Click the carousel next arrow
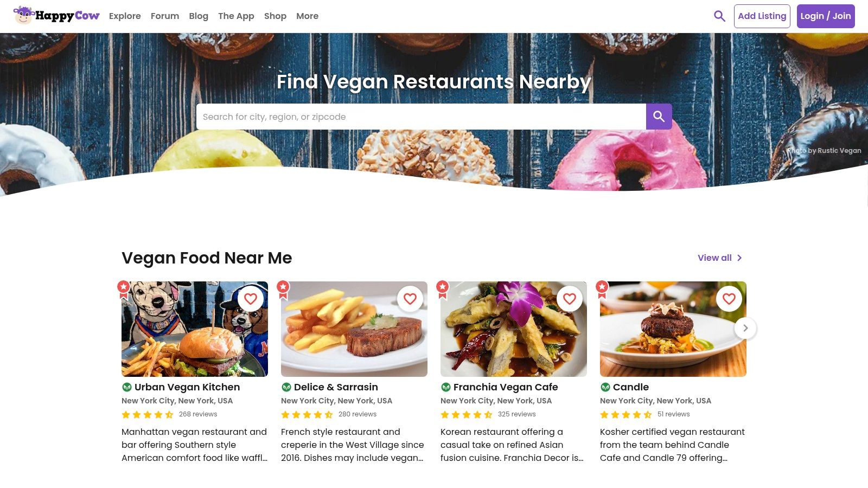This screenshot has height=488, width=868. point(745,328)
